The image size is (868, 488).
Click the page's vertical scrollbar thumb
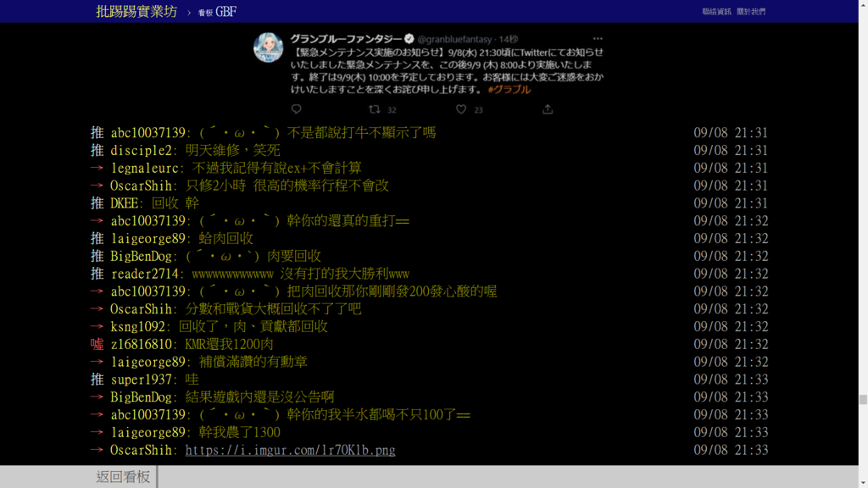[863, 400]
